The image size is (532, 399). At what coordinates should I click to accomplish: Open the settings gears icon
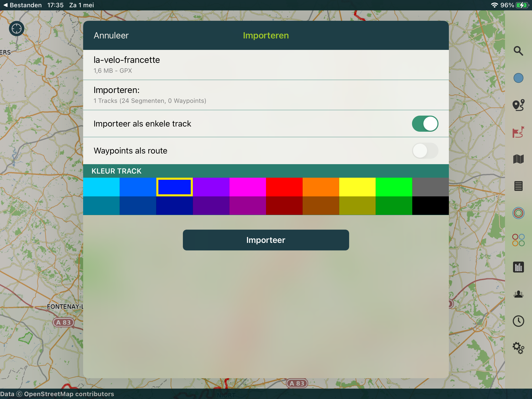518,348
